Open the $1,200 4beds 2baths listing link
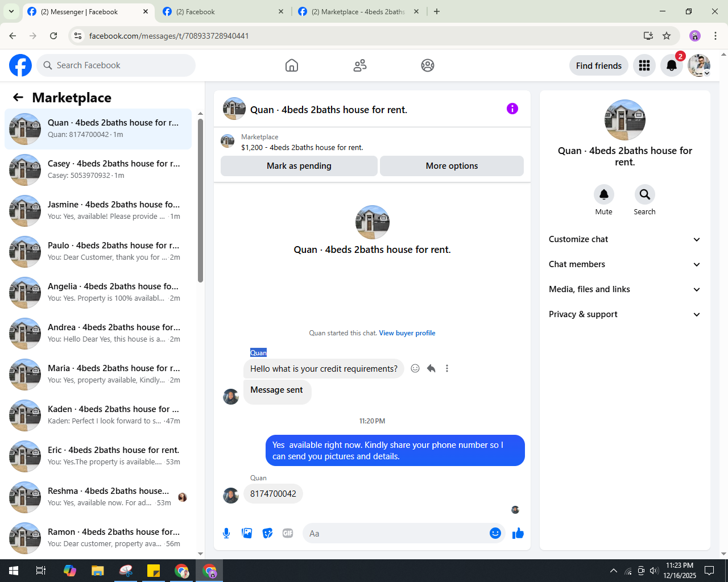The width and height of the screenshot is (728, 582). coord(302,147)
